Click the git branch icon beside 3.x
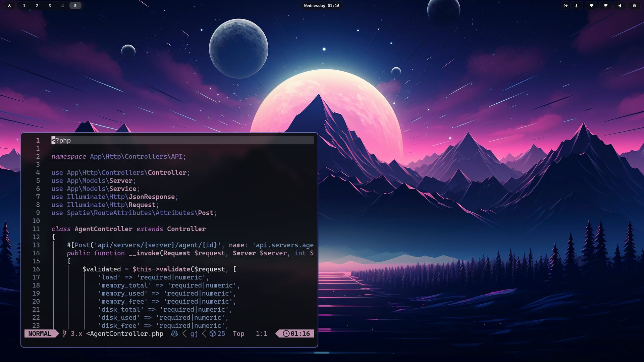The width and height of the screenshot is (644, 362). (x=65, y=333)
